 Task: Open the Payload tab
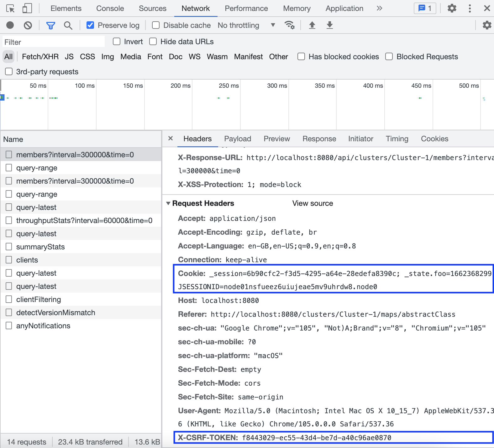(238, 139)
